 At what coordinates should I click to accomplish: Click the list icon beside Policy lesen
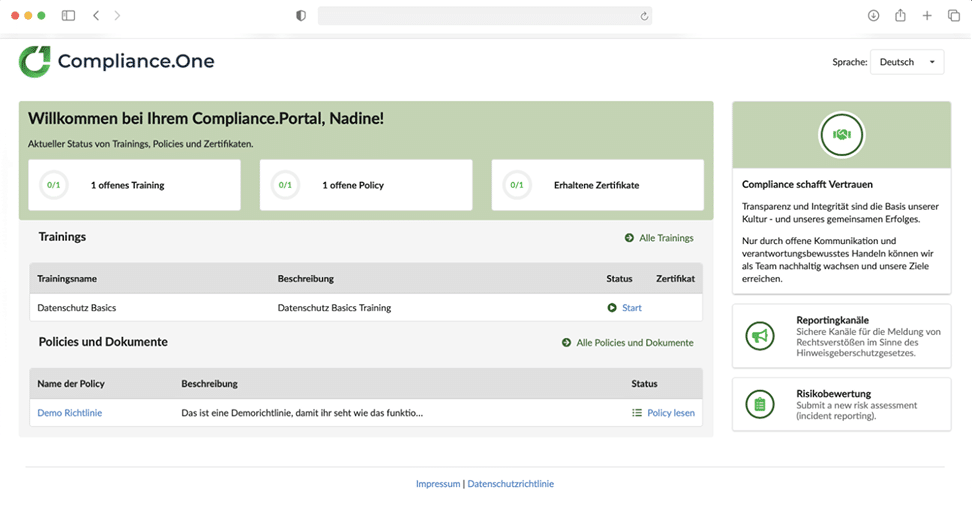pyautogui.click(x=637, y=413)
